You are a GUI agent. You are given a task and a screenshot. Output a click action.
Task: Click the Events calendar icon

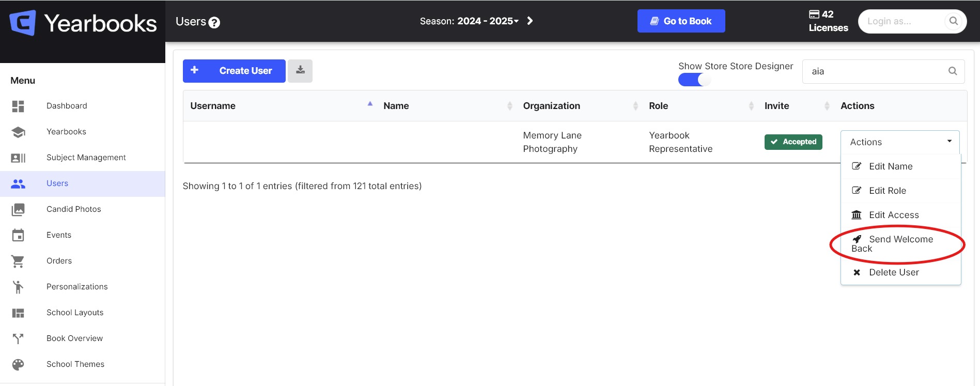pos(18,235)
